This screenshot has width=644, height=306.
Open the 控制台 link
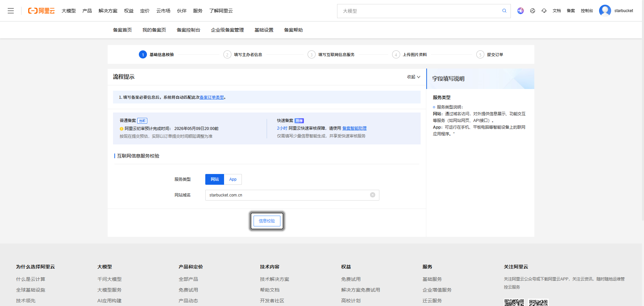pyautogui.click(x=587, y=11)
